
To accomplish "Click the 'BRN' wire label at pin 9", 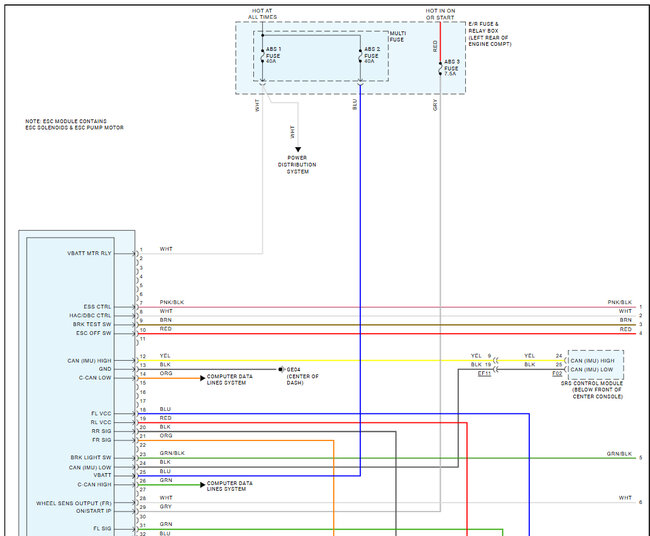I will click(165, 320).
